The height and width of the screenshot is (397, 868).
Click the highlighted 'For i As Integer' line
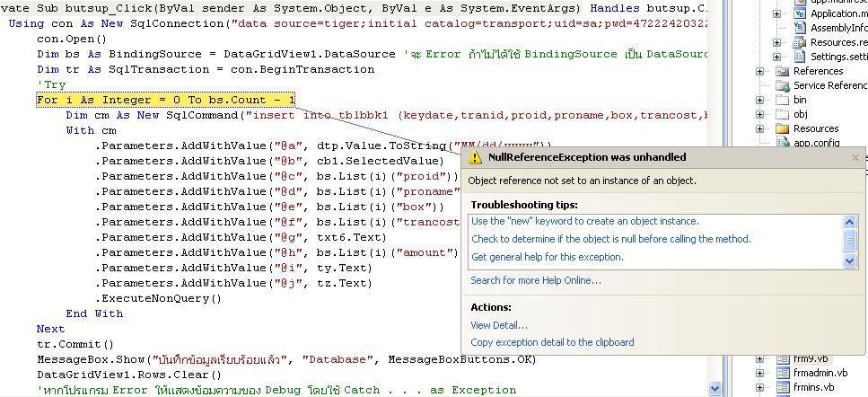tap(165, 100)
